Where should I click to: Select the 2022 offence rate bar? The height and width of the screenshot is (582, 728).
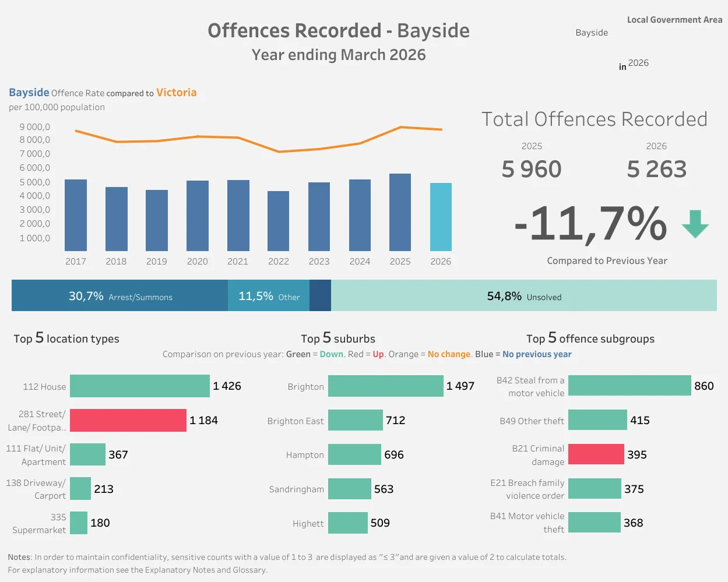click(278, 221)
